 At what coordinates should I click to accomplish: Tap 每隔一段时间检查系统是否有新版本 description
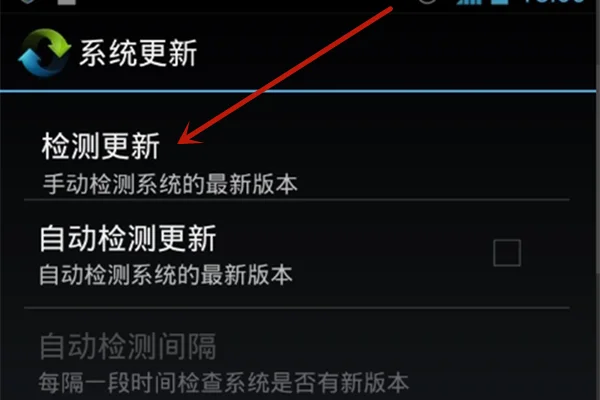point(224,382)
